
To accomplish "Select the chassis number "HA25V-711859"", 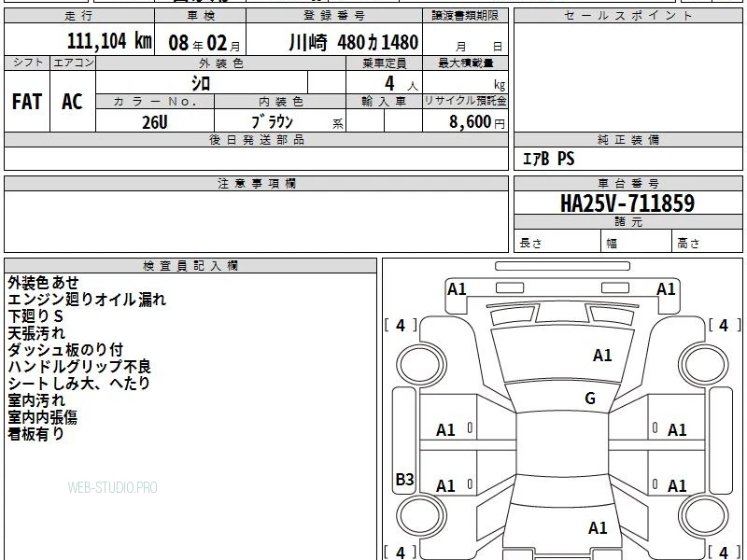I will pyautogui.click(x=627, y=203).
